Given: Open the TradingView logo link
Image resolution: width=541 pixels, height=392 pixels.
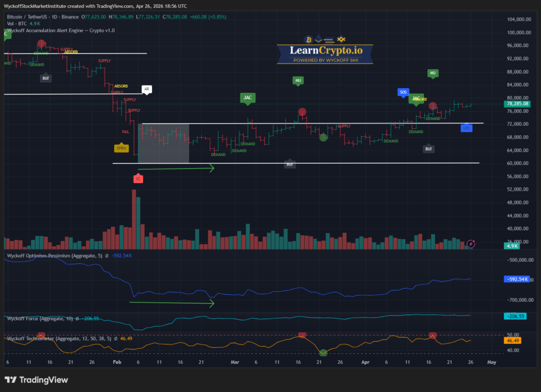Looking at the screenshot, I should tap(36, 380).
